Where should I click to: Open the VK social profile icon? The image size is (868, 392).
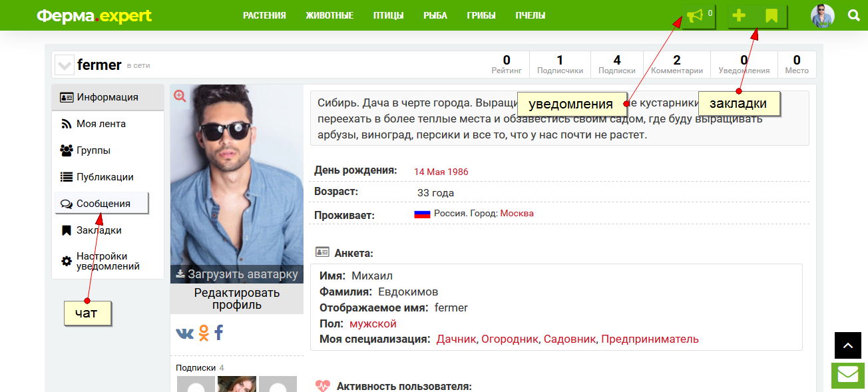184,333
